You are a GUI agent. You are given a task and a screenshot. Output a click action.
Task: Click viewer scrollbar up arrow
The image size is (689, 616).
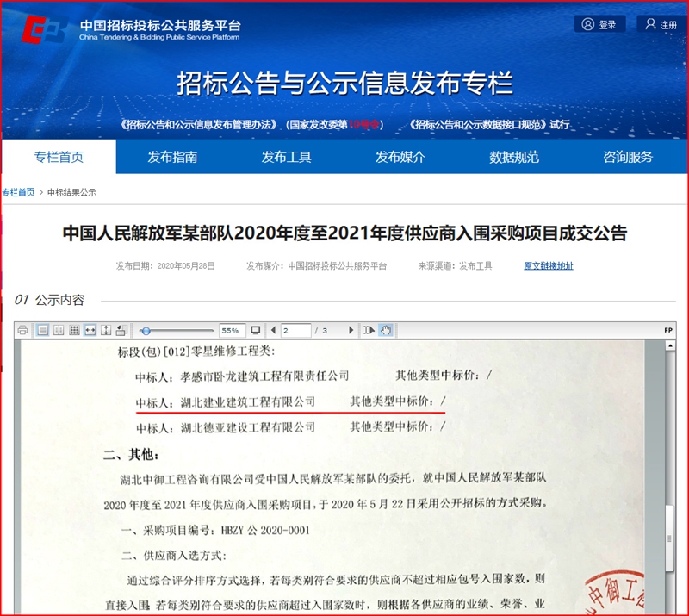click(x=670, y=346)
